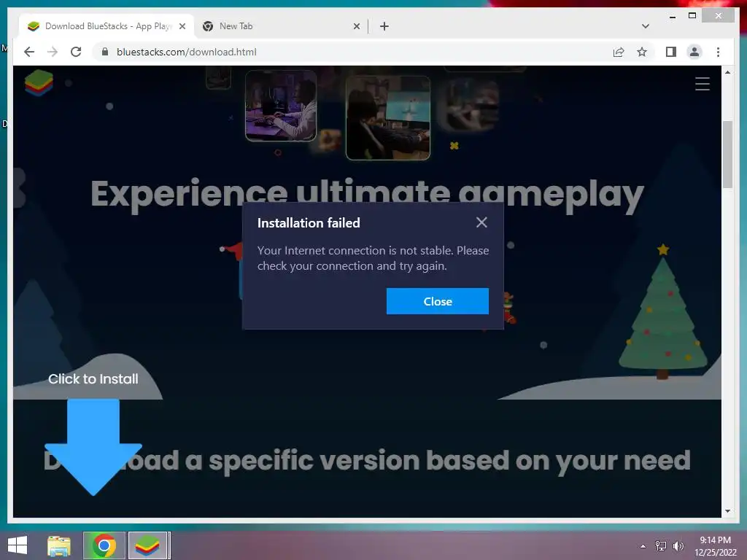Viewport: 747px width, 560px height.
Task: View site info via the lock icon
Action: 105,52
